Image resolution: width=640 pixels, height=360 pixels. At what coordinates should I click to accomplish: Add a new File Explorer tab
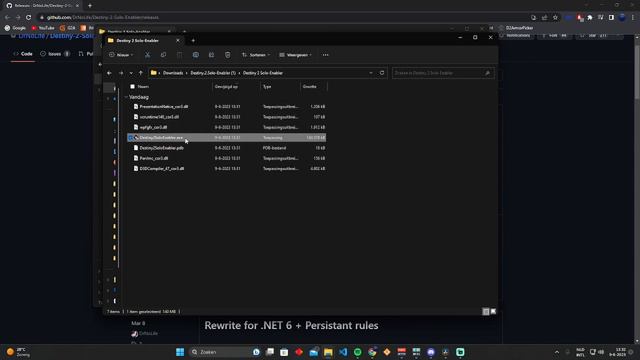click(x=193, y=40)
